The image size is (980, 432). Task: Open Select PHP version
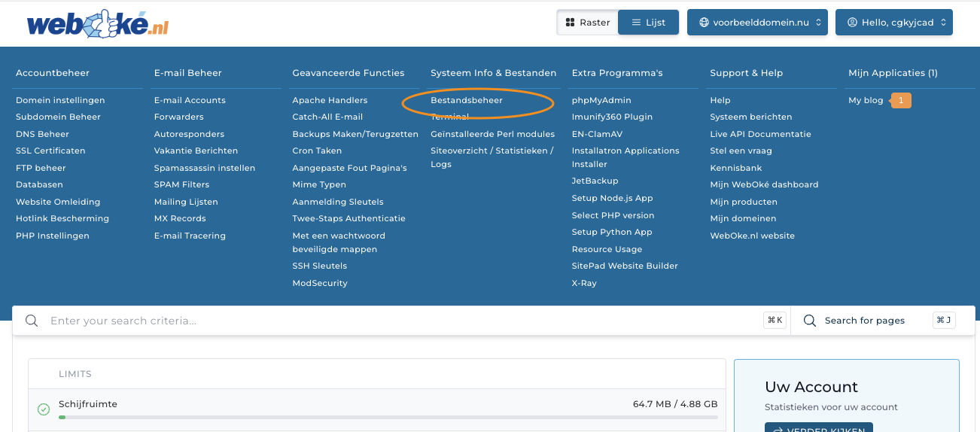[x=613, y=215]
